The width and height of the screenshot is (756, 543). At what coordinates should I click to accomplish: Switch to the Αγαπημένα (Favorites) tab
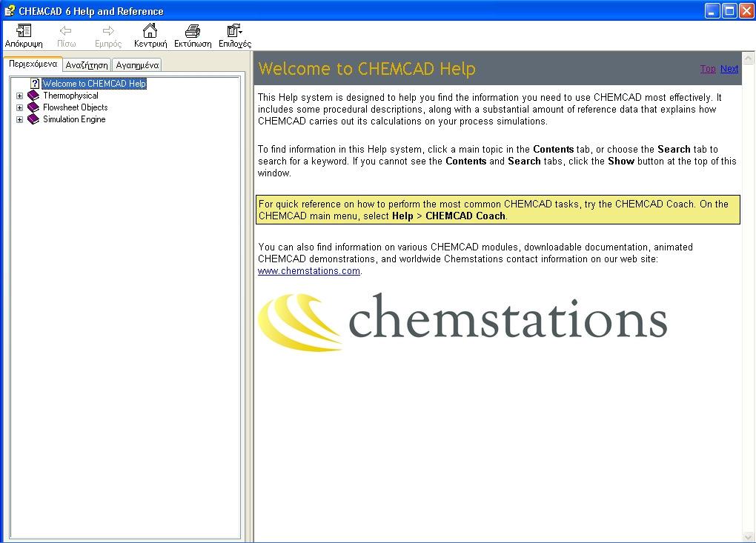coord(137,65)
